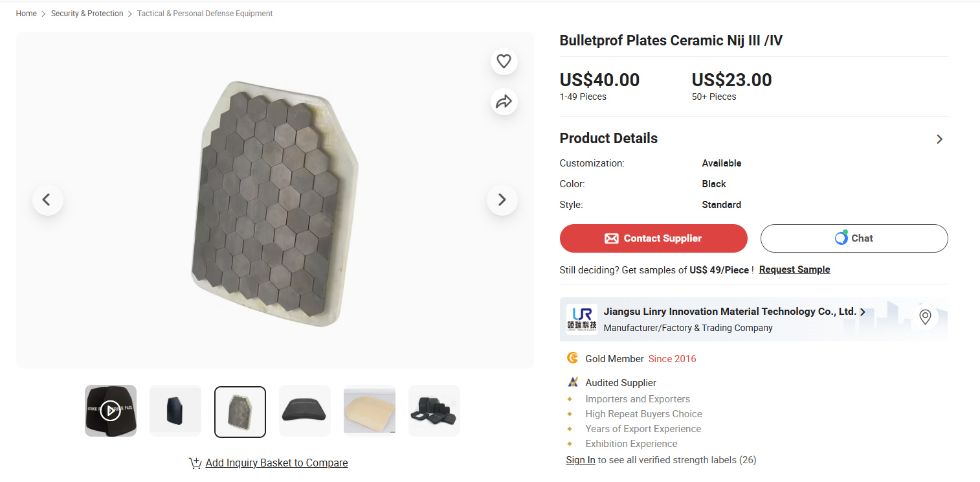The image size is (980, 482).
Task: Select the beige plate thumbnail
Action: tap(370, 411)
